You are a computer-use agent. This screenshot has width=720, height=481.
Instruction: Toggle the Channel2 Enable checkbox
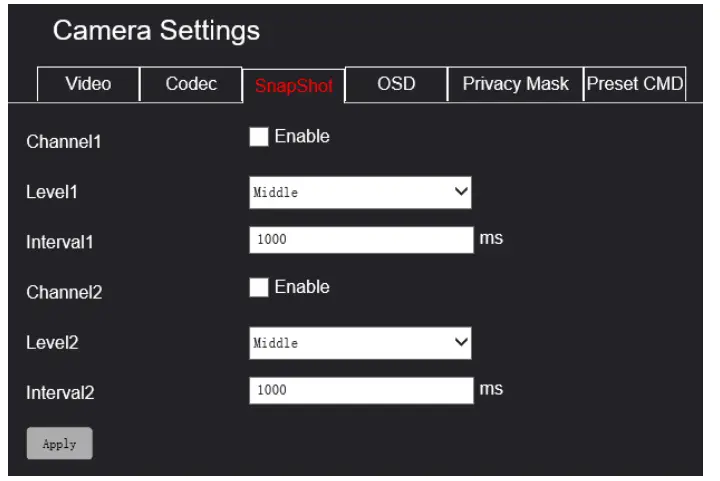[x=259, y=288]
